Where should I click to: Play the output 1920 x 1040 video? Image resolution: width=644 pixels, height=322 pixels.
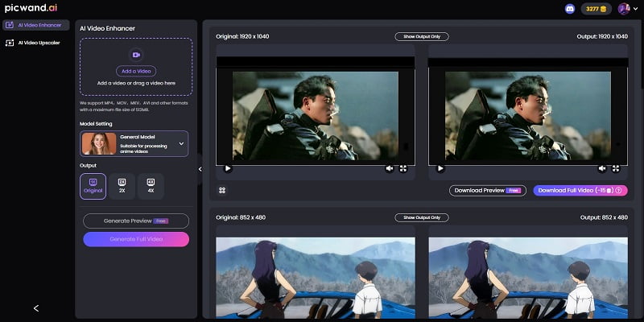click(x=440, y=168)
